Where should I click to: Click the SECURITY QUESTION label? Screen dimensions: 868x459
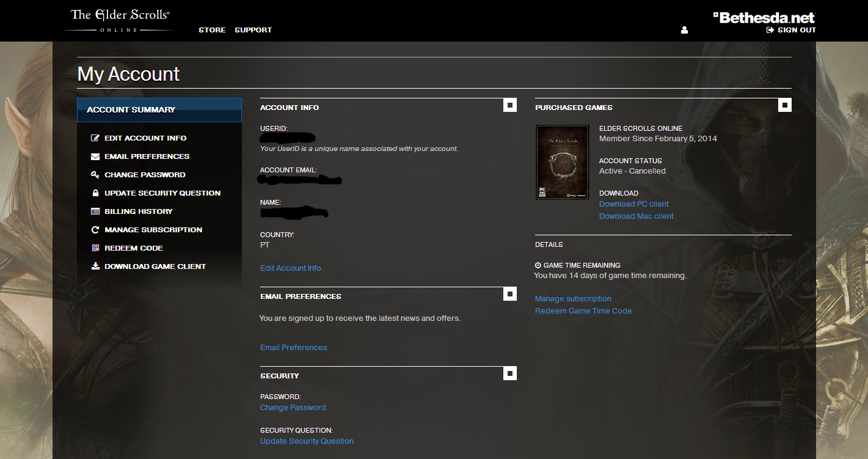(x=296, y=431)
